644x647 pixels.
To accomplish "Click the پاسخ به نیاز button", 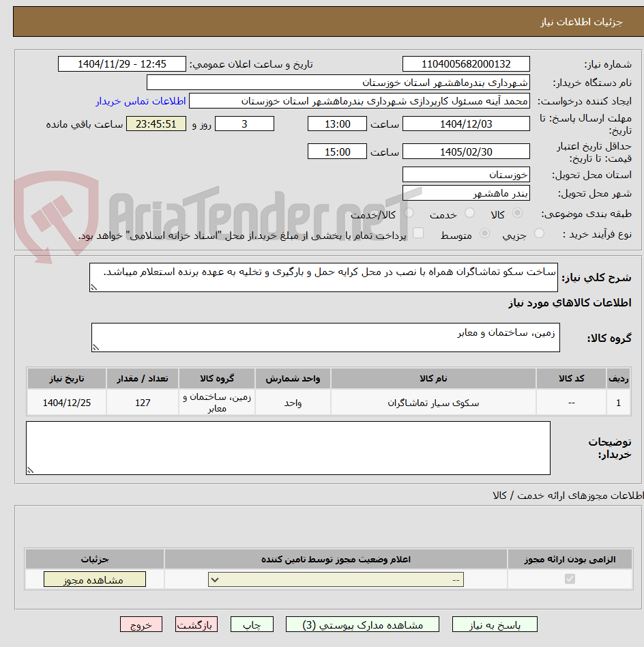I will click(495, 624).
